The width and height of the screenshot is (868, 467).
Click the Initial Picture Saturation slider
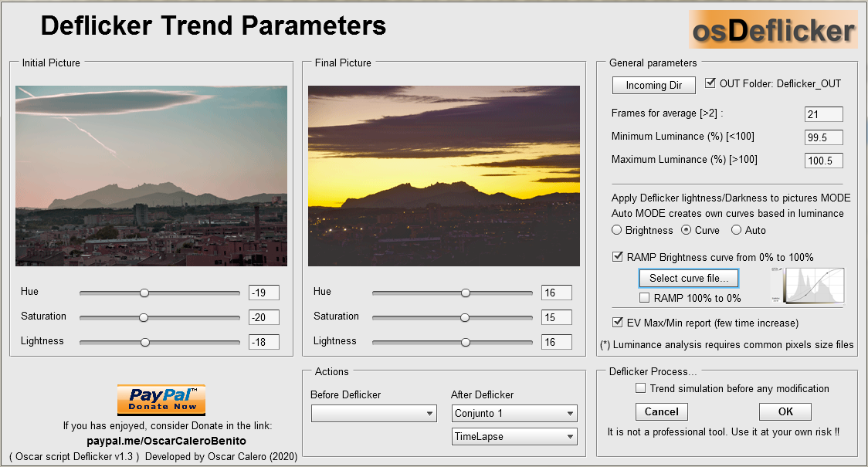pyautogui.click(x=159, y=317)
